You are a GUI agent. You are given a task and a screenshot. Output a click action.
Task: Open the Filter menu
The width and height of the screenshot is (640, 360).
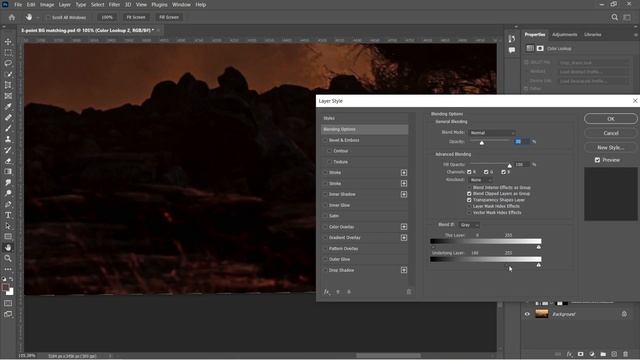click(114, 4)
